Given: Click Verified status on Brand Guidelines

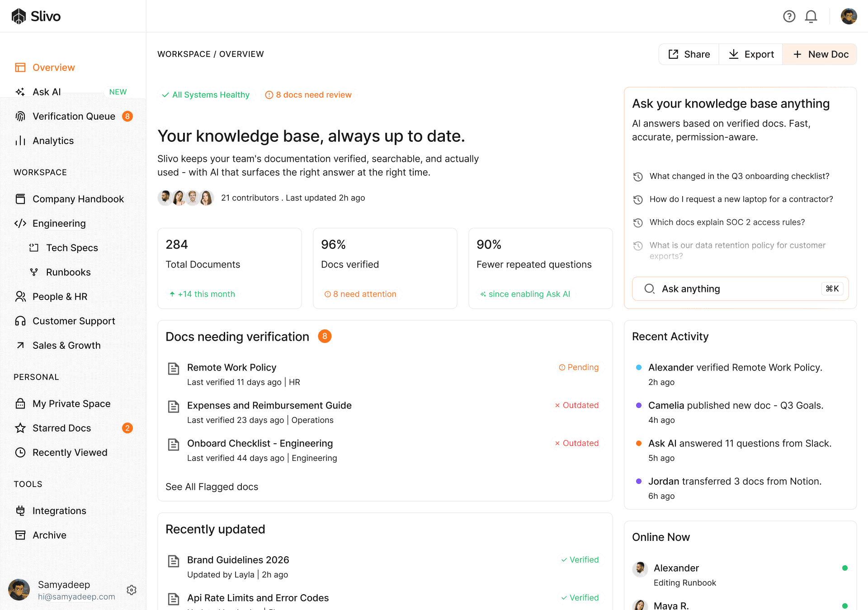Looking at the screenshot, I should [580, 560].
